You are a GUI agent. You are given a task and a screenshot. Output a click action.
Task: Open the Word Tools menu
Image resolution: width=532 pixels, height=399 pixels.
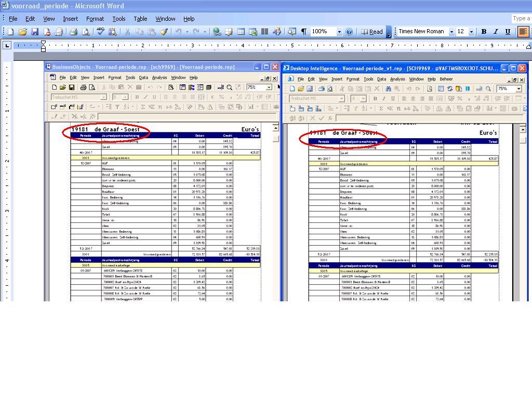click(119, 19)
